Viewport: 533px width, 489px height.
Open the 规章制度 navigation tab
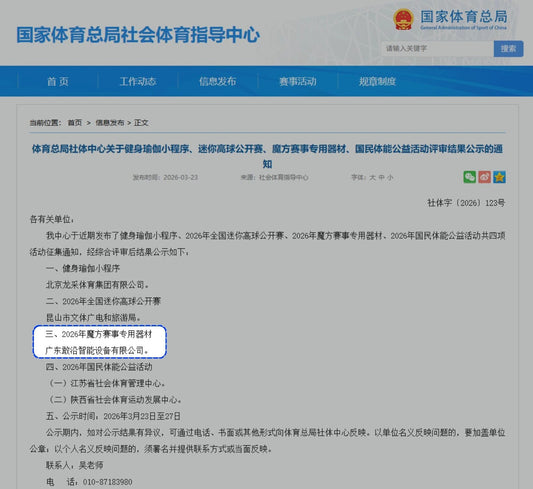[x=377, y=82]
